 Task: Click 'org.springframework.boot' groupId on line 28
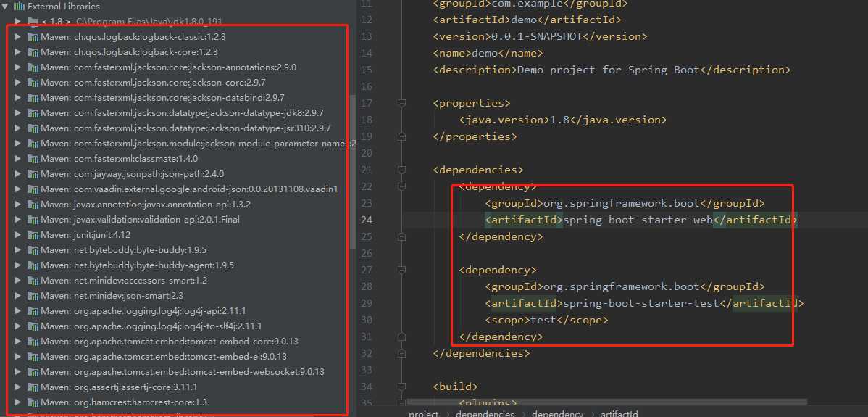pos(621,286)
